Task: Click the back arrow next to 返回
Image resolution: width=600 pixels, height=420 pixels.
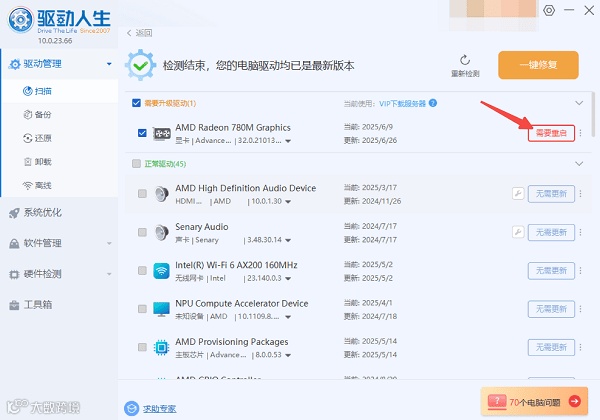Action: click(x=129, y=33)
